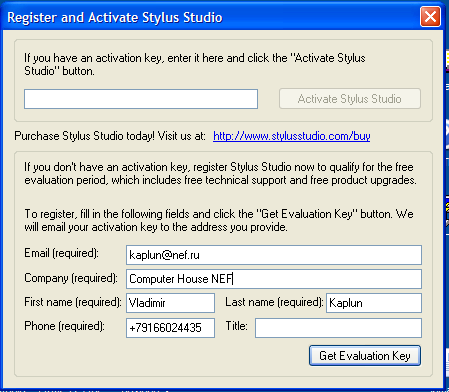The height and width of the screenshot is (392, 449).
Task: Click the Activate Stylus Studio button
Action: click(x=350, y=99)
